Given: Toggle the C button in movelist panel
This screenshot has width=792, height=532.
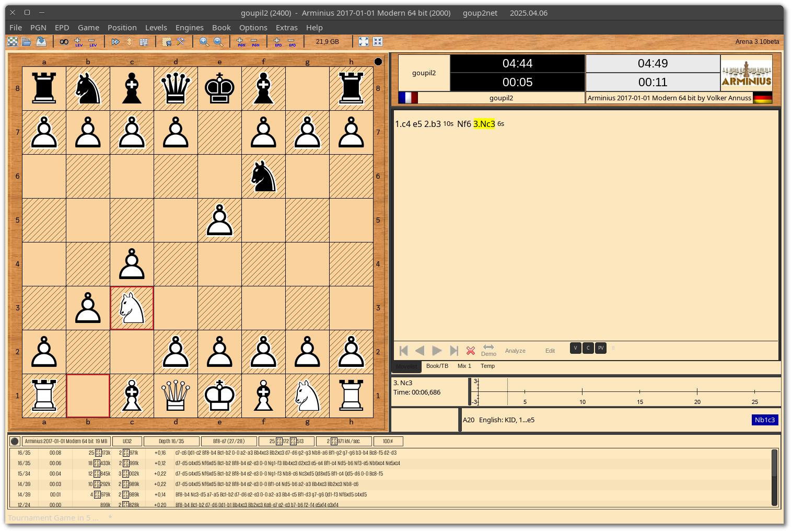Looking at the screenshot, I should click(588, 348).
